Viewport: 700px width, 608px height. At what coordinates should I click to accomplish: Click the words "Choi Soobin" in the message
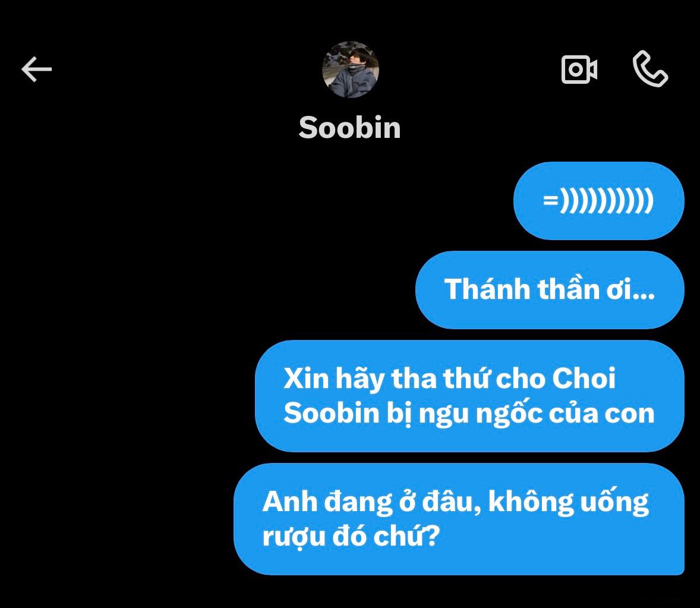tap(450, 395)
